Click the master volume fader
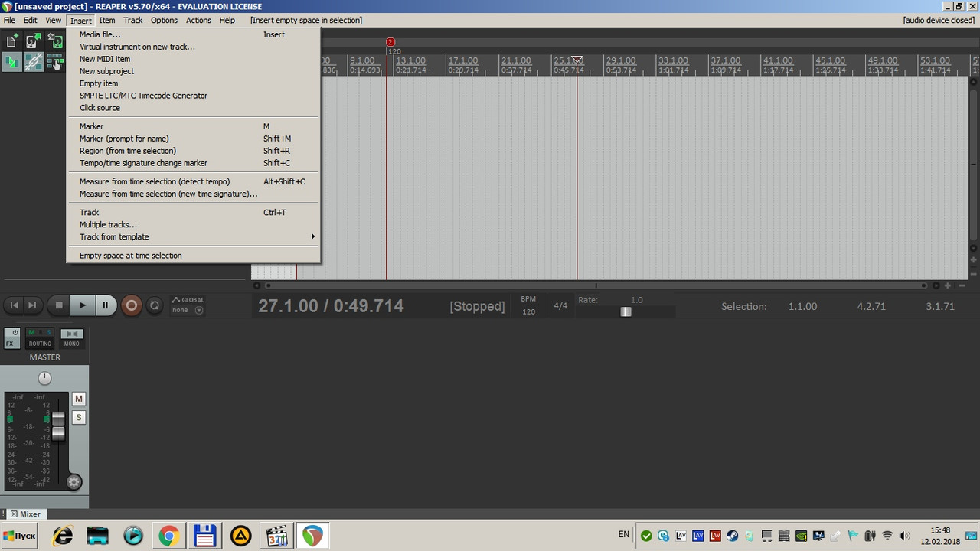Viewport: 980px width, 551px height. (x=58, y=425)
